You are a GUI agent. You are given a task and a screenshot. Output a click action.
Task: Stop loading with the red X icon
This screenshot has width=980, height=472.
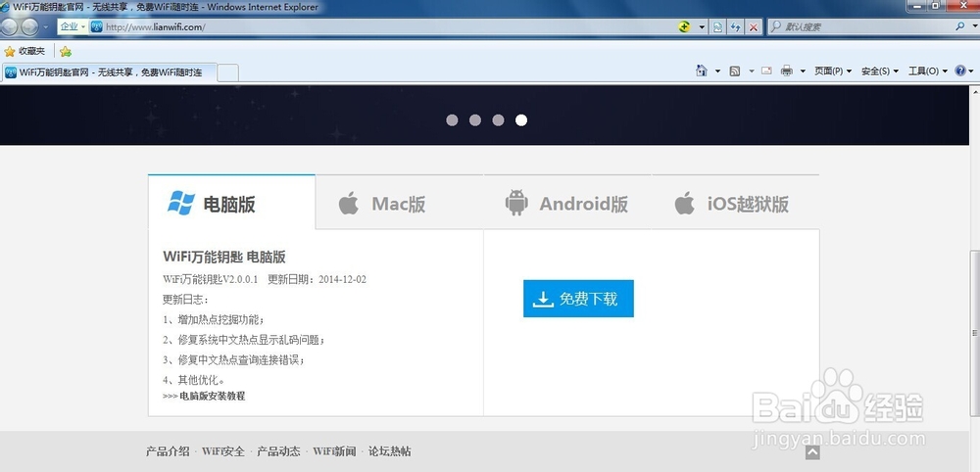point(754,26)
